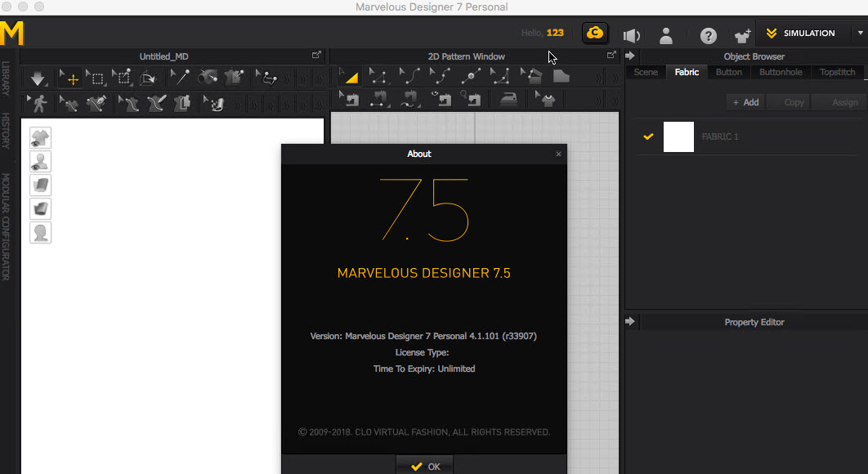Open the MODULAR CONFIGURATOR side panel
This screenshot has width=868, height=474.
coord(6,226)
